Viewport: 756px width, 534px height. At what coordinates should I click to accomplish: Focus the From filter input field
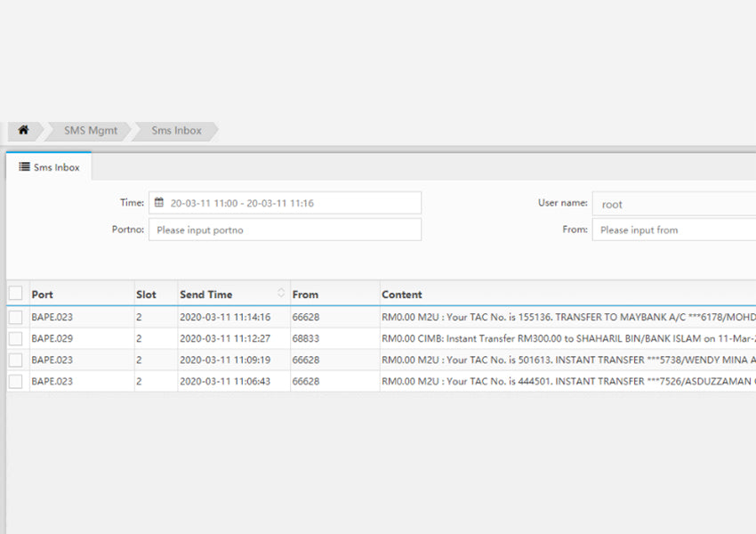(x=674, y=231)
